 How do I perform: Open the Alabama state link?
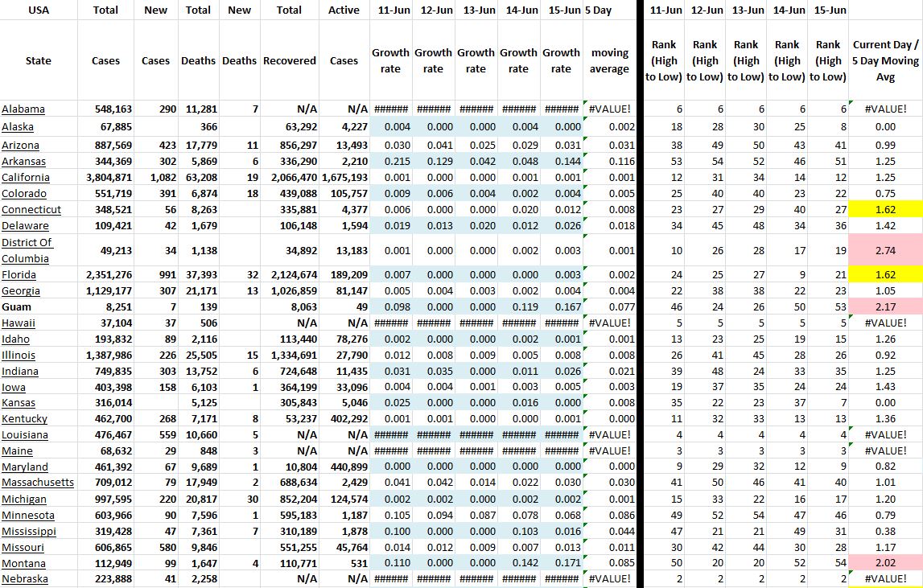click(23, 109)
